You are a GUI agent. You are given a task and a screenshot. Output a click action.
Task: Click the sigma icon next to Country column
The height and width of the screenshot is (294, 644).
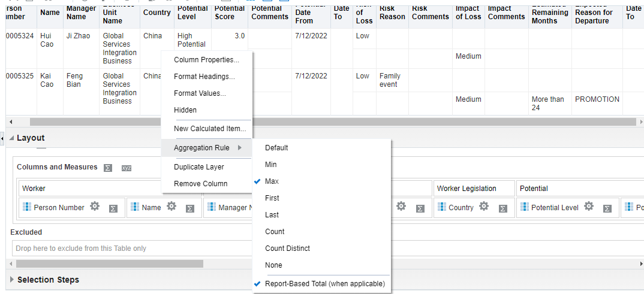click(x=502, y=209)
